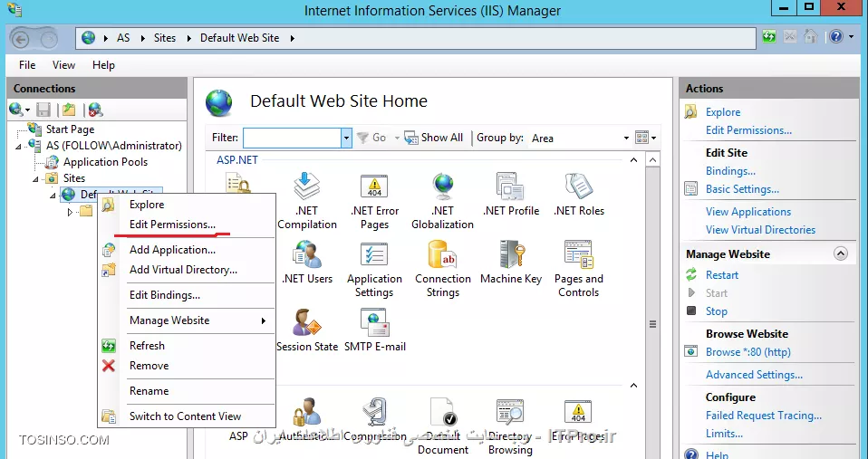Click Show All button in filter bar
Image resolution: width=868 pixels, height=459 pixels.
click(434, 138)
